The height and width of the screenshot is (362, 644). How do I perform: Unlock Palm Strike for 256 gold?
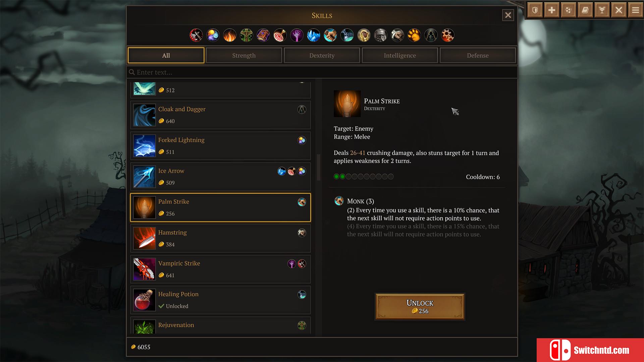point(420,306)
